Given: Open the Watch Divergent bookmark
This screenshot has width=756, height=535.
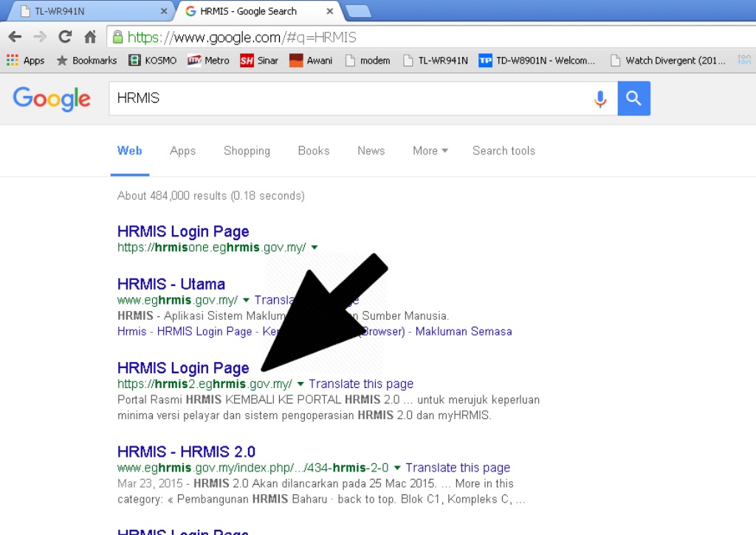Looking at the screenshot, I should [667, 61].
